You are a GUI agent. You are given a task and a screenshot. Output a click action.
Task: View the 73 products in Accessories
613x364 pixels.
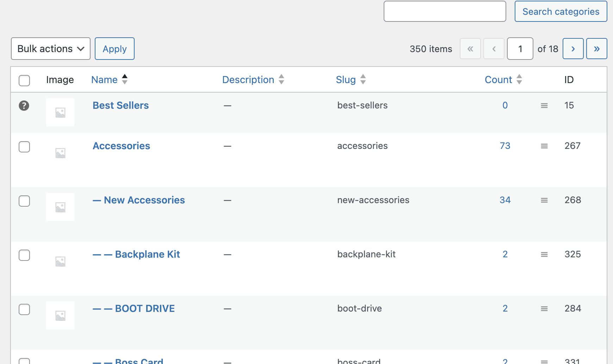click(505, 146)
